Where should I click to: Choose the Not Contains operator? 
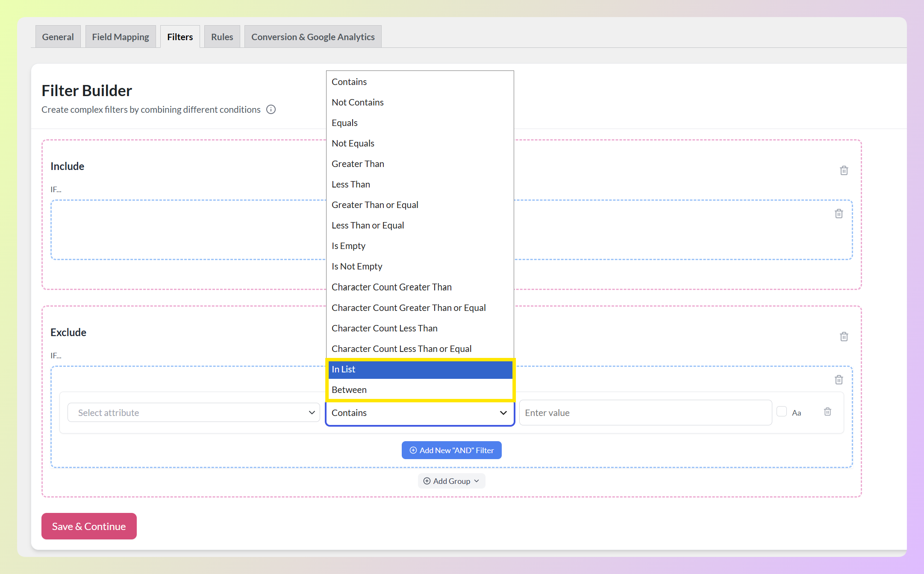[420, 102]
